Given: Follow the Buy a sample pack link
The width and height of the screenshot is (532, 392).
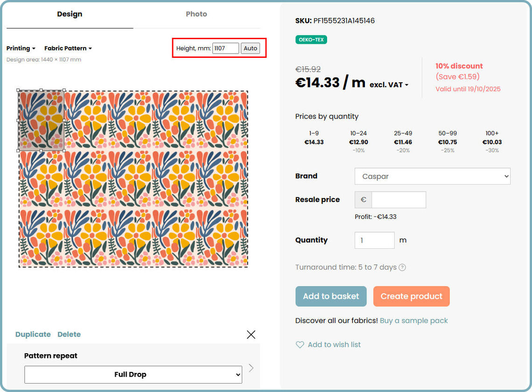Looking at the screenshot, I should [413, 321].
